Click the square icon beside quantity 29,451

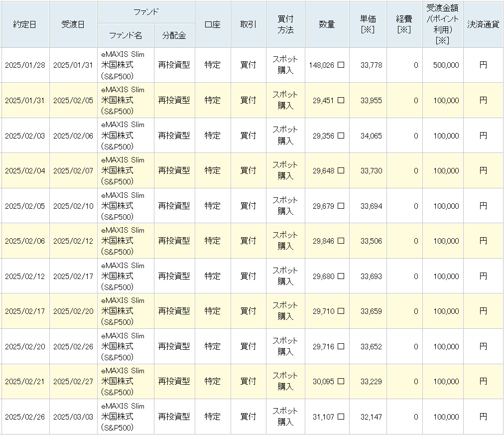click(x=341, y=100)
